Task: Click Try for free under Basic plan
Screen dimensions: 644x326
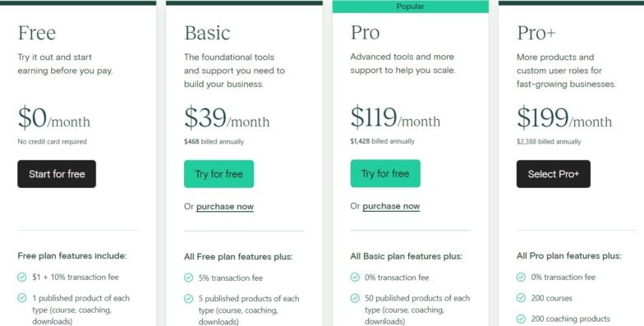Action: click(x=218, y=174)
